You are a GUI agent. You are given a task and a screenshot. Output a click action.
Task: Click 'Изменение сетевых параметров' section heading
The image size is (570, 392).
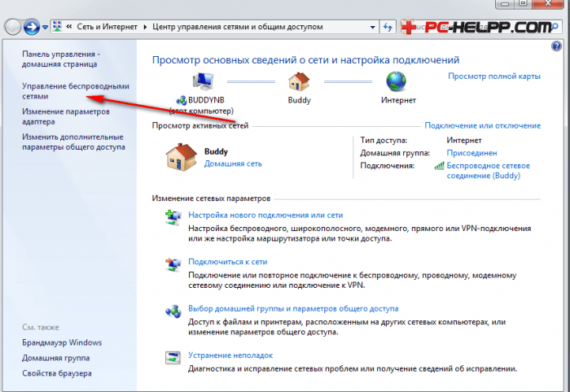click(211, 198)
